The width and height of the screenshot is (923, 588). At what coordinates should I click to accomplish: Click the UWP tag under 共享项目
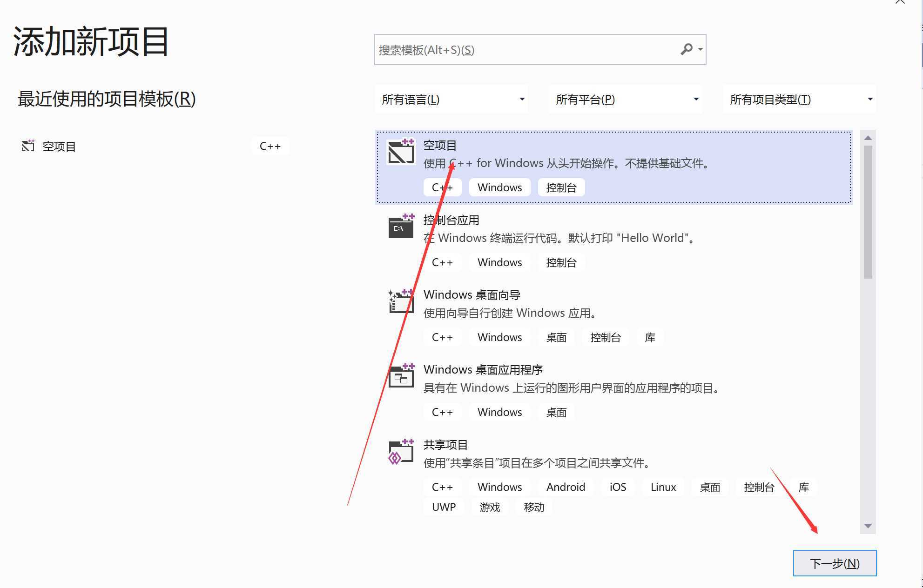coord(443,507)
